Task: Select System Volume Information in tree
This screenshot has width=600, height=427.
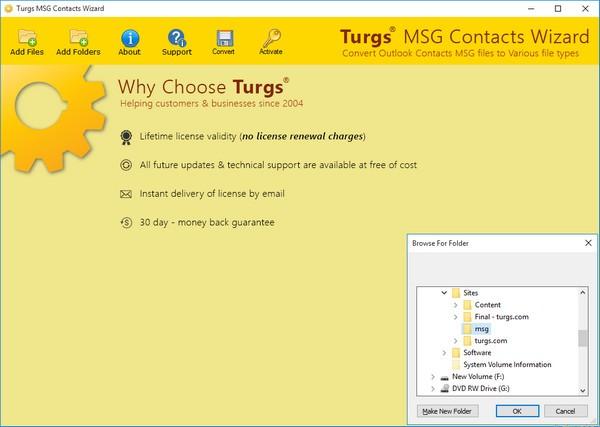Action: (x=507, y=364)
